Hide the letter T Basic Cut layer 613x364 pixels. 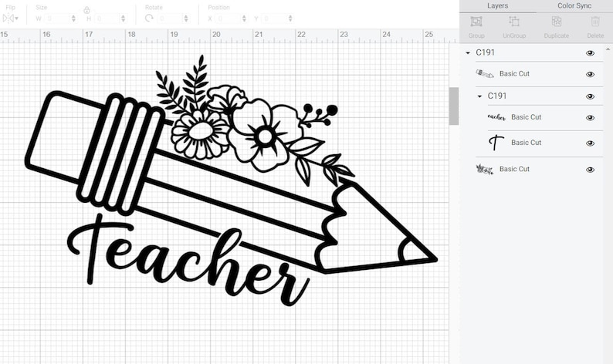(x=590, y=143)
